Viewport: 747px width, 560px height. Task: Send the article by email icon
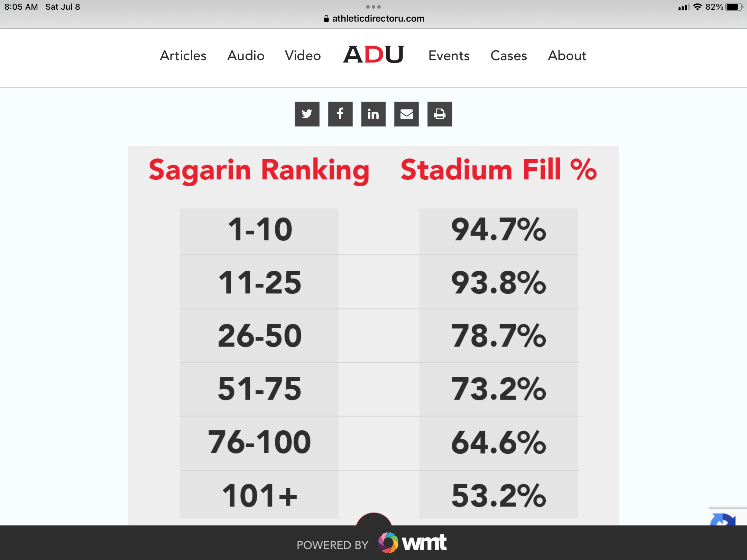pos(406,114)
